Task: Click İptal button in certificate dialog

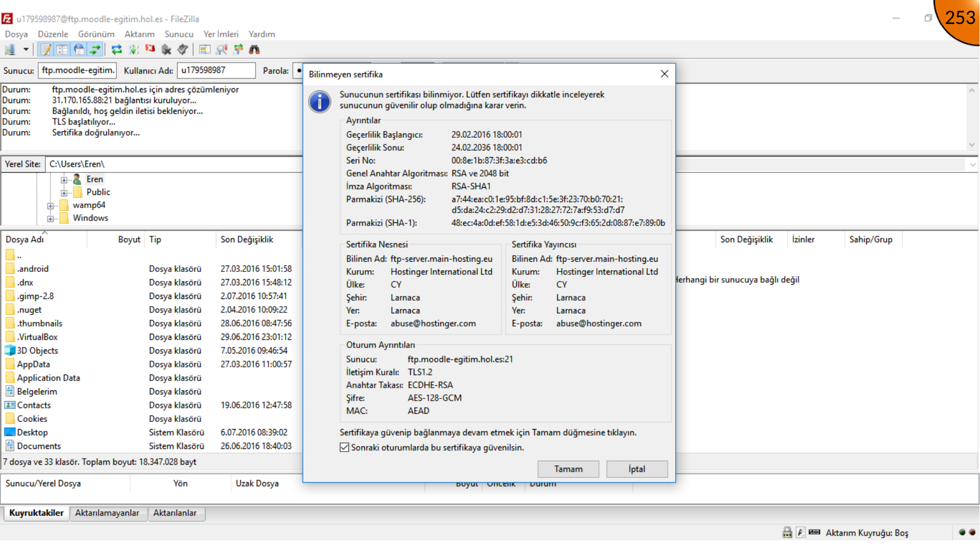Action: pyautogui.click(x=637, y=469)
